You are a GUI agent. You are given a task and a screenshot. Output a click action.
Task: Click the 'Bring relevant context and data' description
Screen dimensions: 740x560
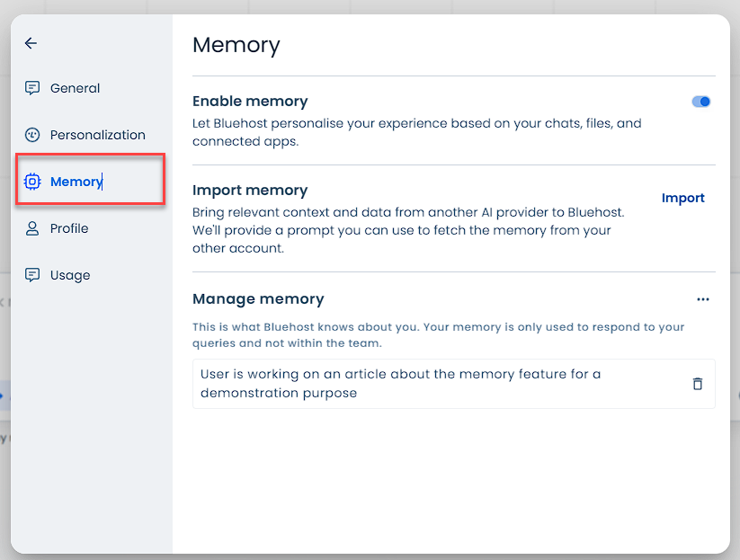pos(408,230)
